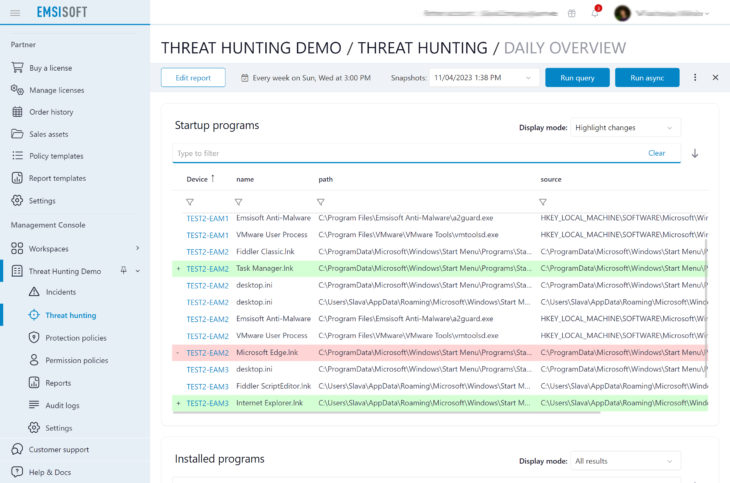Click the user avatar picture
The height and width of the screenshot is (483, 730).
pos(622,14)
